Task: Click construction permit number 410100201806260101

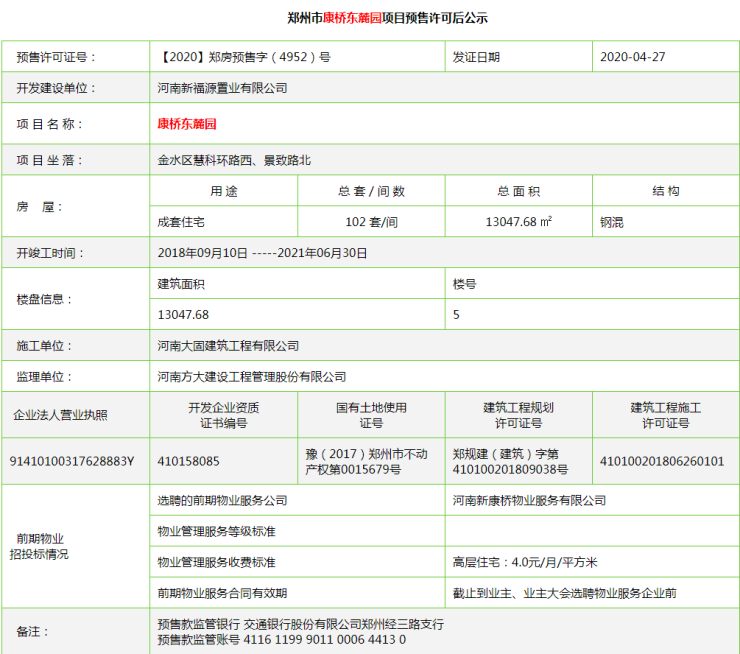Action: pyautogui.click(x=661, y=461)
